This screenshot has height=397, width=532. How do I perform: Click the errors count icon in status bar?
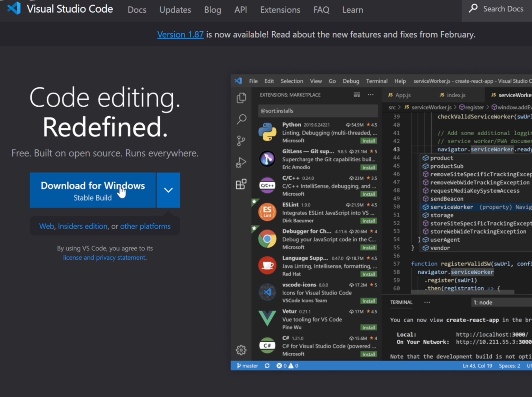click(279, 366)
